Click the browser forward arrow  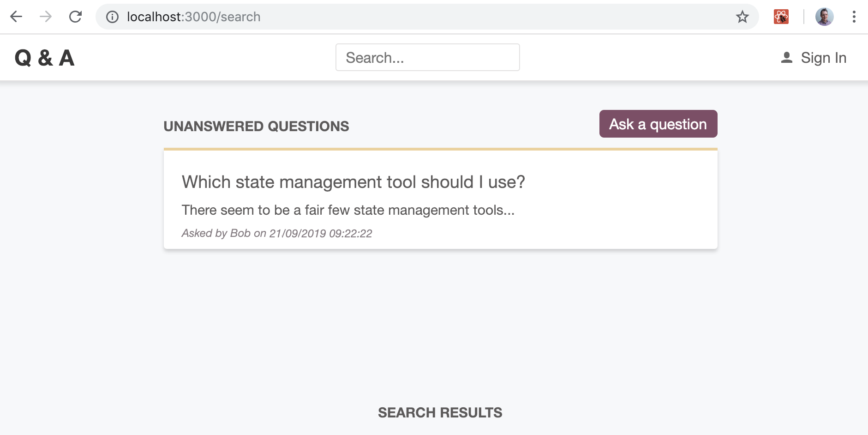pyautogui.click(x=46, y=17)
